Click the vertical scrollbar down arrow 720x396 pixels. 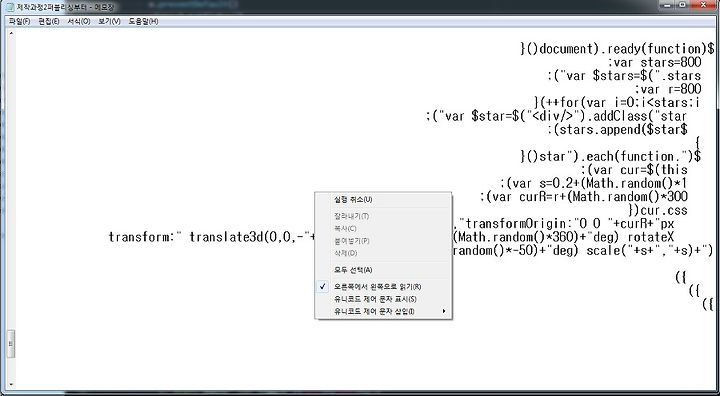click(x=11, y=385)
